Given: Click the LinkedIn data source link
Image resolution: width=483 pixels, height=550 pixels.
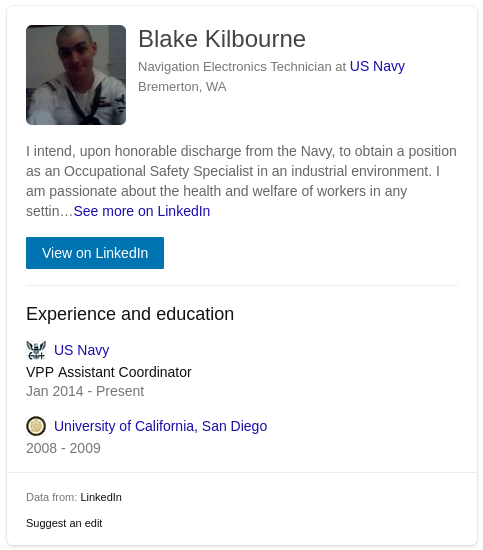Looking at the screenshot, I should coord(101,497).
